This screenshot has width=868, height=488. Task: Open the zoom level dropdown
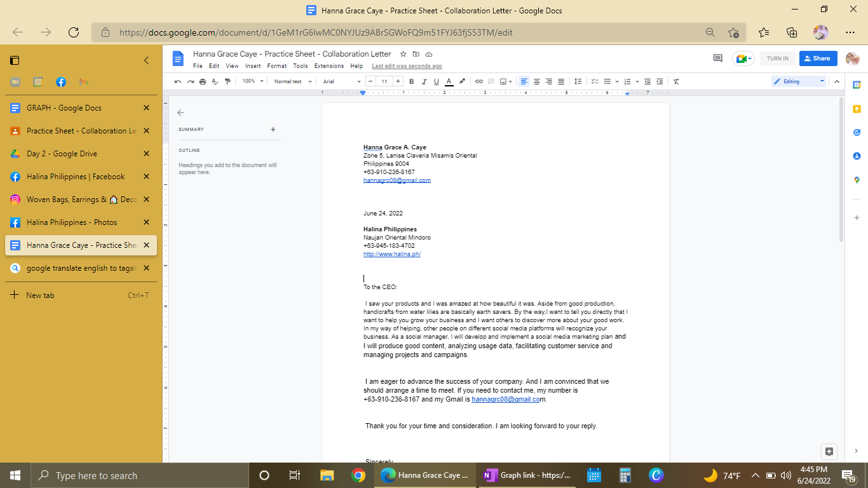pos(252,81)
